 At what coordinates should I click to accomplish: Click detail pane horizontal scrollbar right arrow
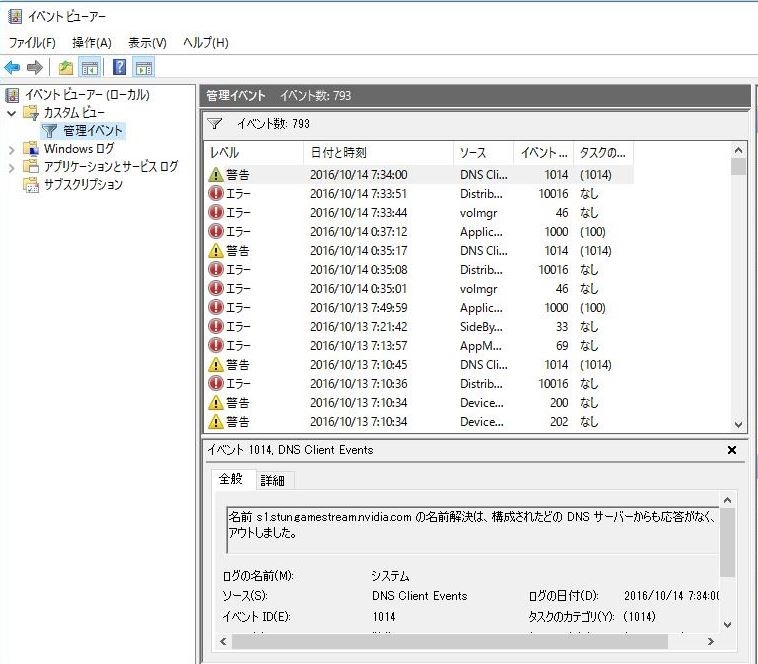pyautogui.click(x=710, y=642)
